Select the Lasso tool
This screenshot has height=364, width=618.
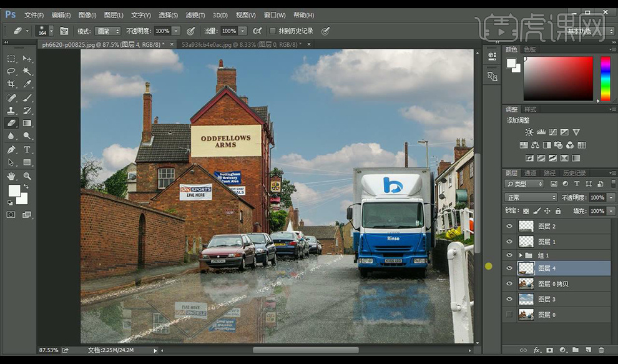pyautogui.click(x=11, y=71)
